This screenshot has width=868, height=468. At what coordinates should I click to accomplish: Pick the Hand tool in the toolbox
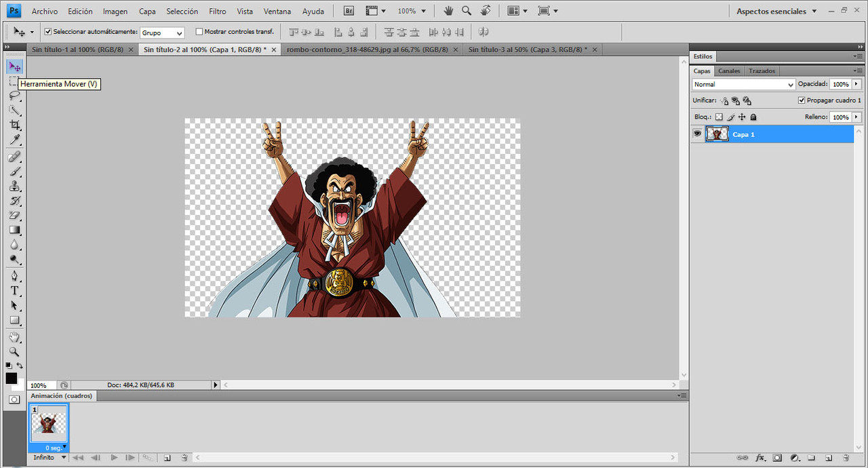pyautogui.click(x=14, y=337)
